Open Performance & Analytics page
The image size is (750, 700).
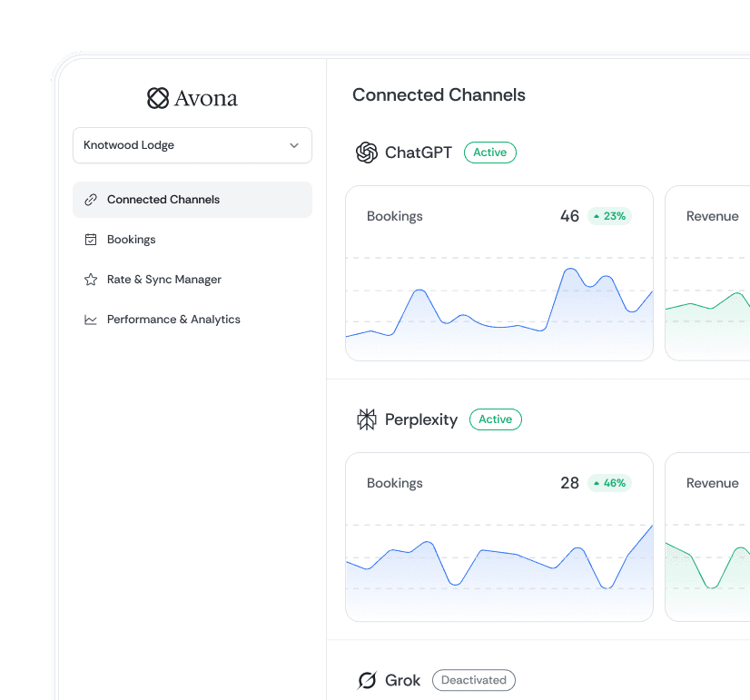pos(192,320)
